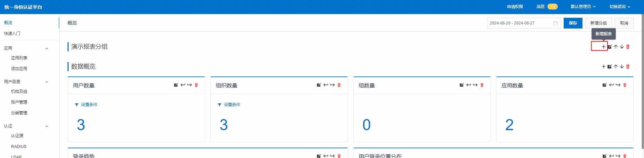Move 组数量 card right
The width and height of the screenshot is (644, 158).
(x=475, y=85)
